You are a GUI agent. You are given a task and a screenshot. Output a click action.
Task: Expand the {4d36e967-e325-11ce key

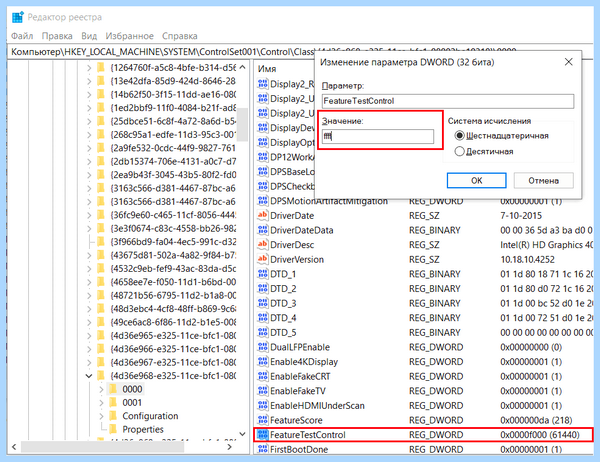click(x=89, y=362)
